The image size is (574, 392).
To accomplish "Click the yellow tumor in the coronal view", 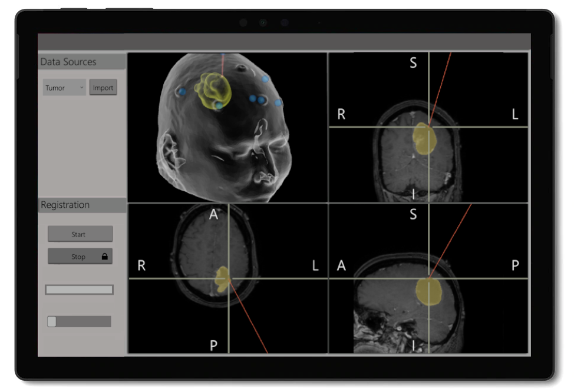I will tap(424, 139).
